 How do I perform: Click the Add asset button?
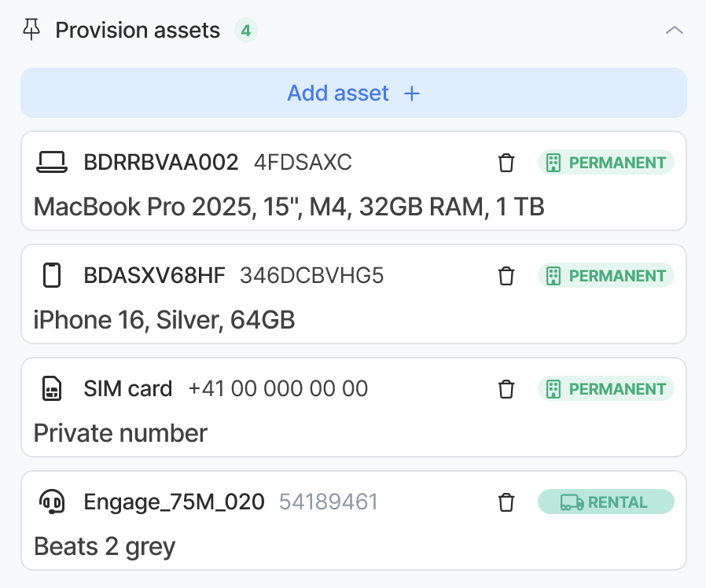click(x=353, y=94)
